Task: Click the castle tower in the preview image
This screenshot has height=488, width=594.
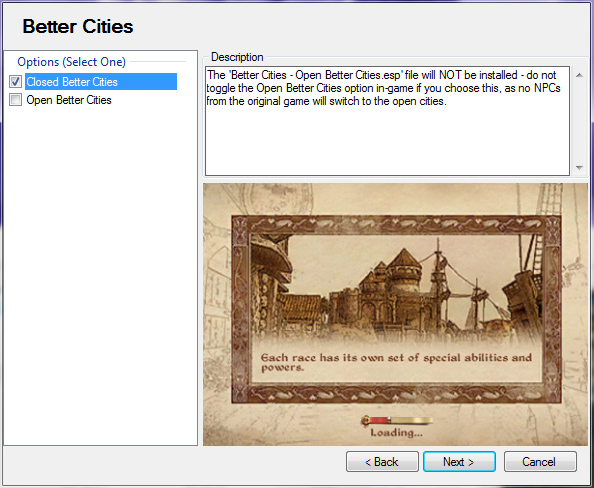Action: [405, 273]
